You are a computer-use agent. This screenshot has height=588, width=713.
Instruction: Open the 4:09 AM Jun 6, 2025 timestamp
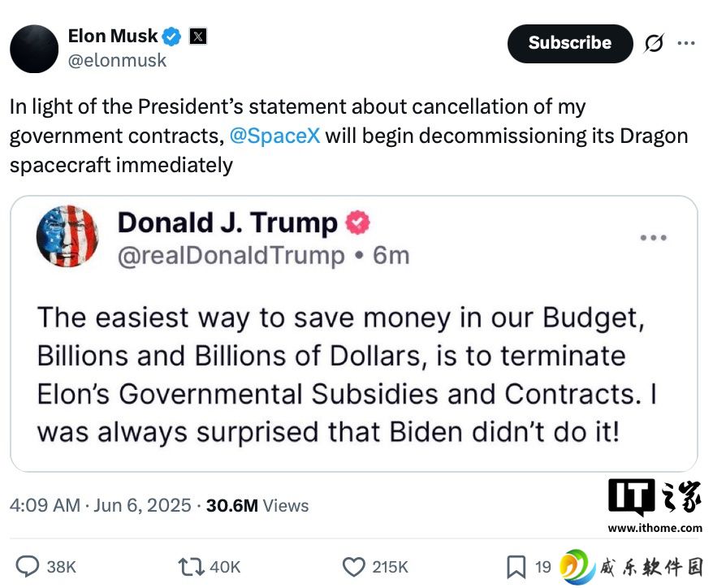[101, 506]
